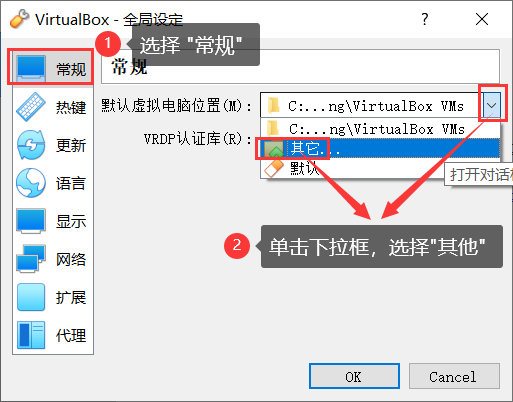The height and width of the screenshot is (402, 513).
Task: Choose the 其它... option in dropdown list
Action: tap(380, 148)
